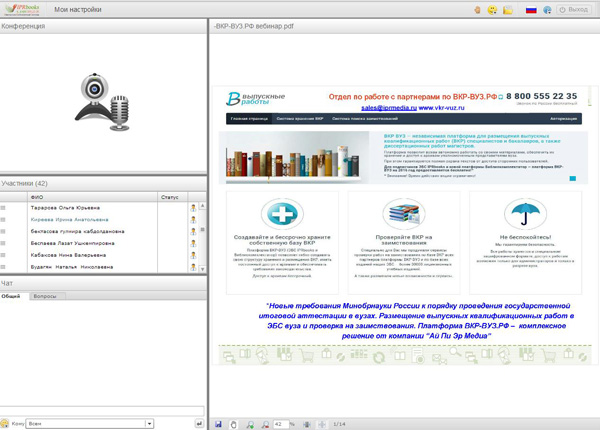
Task: Select participant Будагян Наталья Николаевна
Action: [x=72, y=267]
